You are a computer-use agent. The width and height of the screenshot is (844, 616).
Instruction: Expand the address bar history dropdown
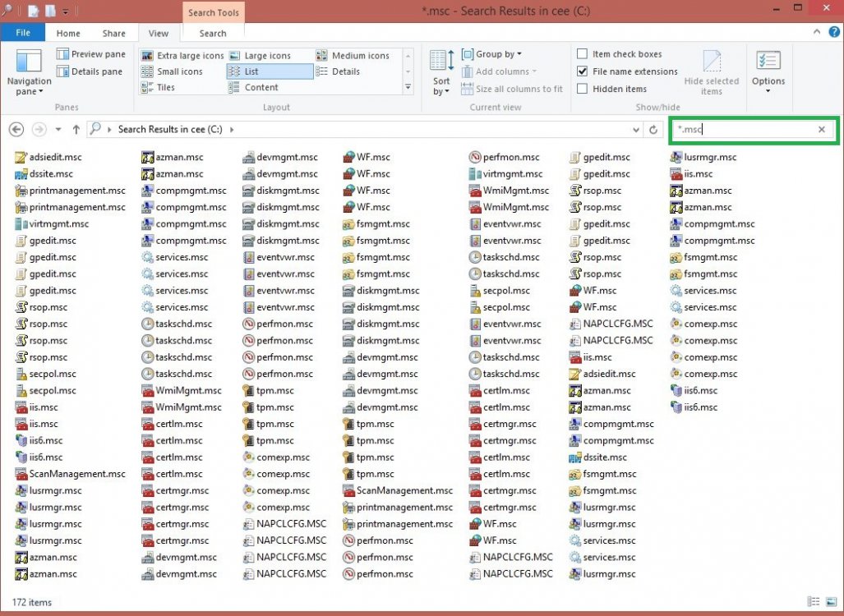[x=636, y=130]
